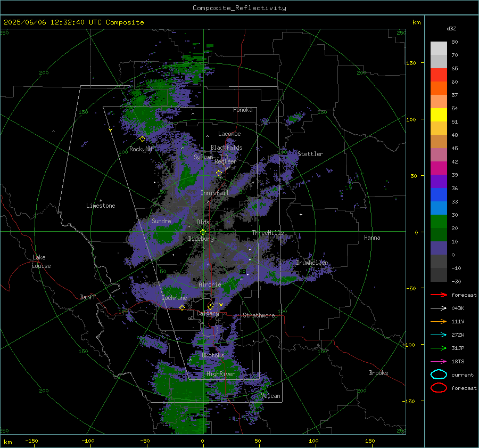
Task: Click the 18TS legend label
Action: tap(458, 362)
